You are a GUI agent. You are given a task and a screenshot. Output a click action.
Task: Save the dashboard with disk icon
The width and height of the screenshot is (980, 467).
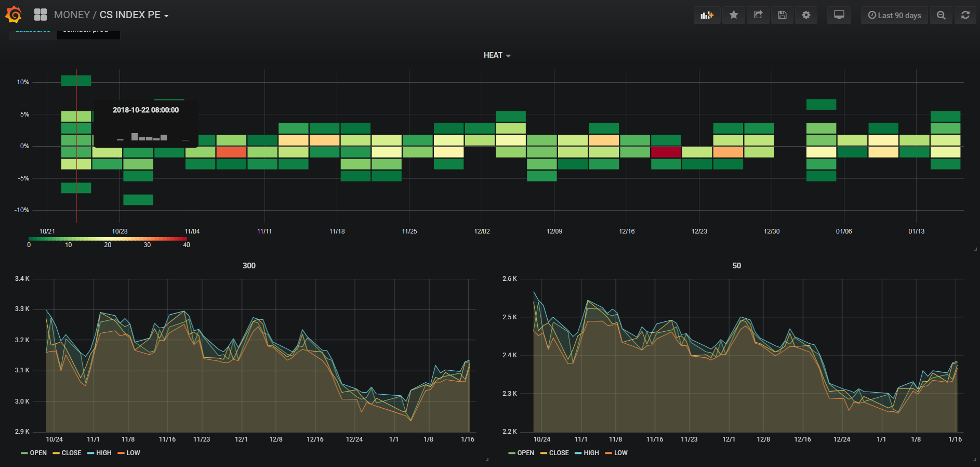coord(782,15)
